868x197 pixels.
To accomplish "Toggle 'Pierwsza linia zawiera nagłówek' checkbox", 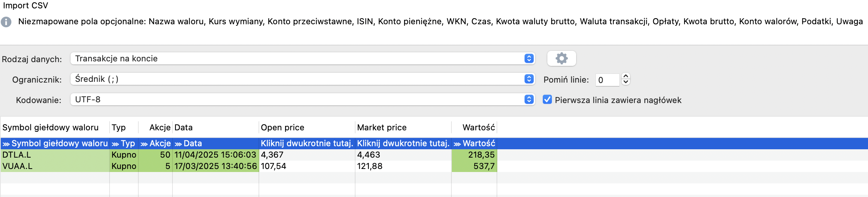I will point(547,100).
